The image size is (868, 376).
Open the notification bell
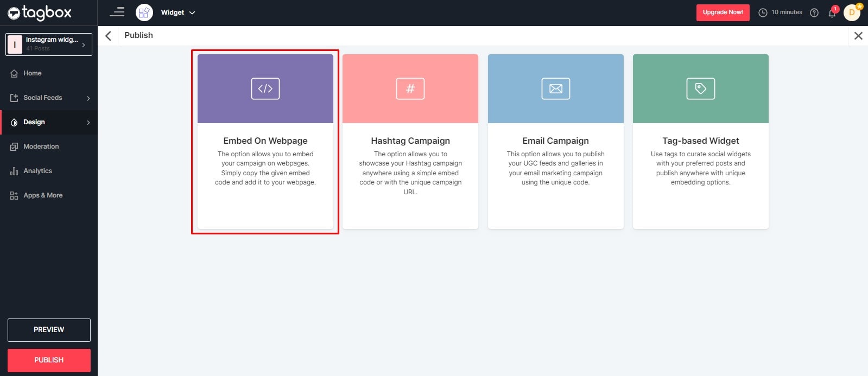[x=832, y=13]
